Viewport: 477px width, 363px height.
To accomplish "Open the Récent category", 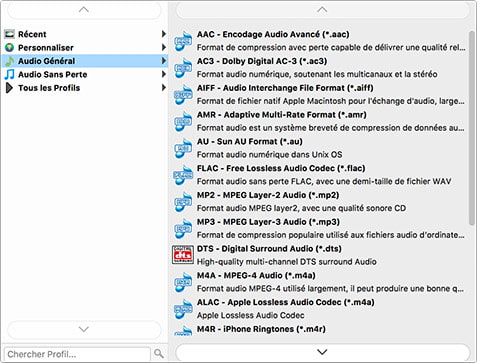I will tap(85, 34).
